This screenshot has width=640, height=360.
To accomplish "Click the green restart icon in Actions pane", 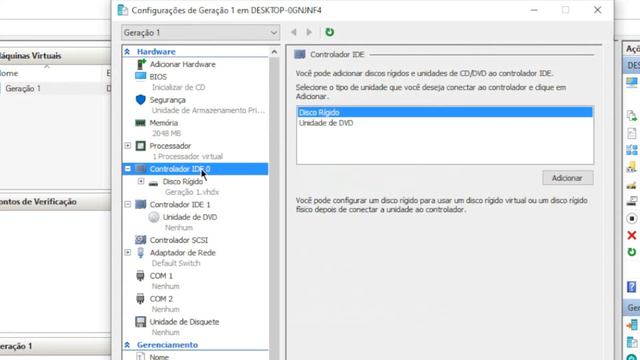I will pos(631,252).
